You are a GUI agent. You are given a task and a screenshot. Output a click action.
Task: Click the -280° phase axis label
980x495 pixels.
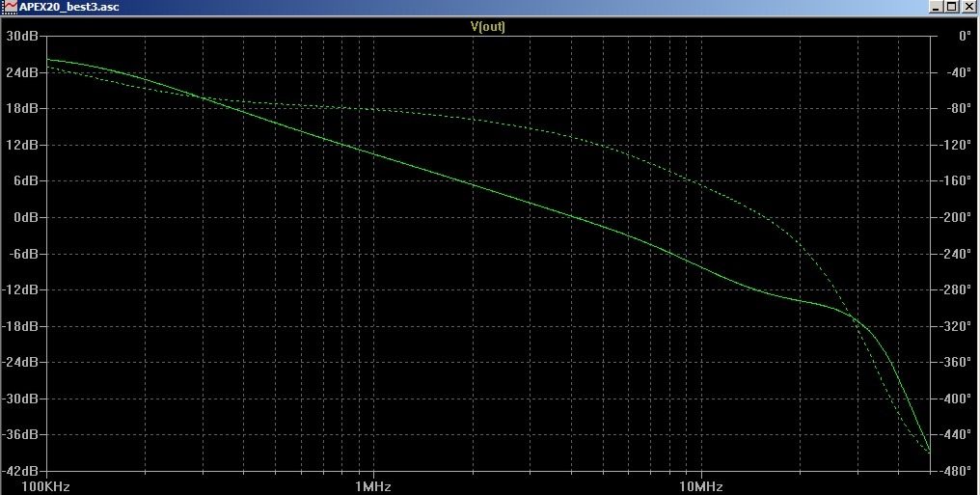click(x=956, y=290)
